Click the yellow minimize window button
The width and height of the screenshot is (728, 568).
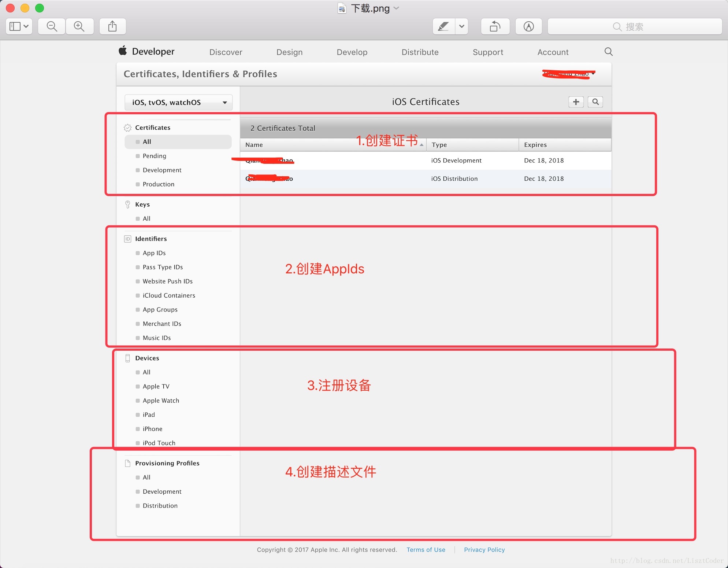click(x=25, y=8)
